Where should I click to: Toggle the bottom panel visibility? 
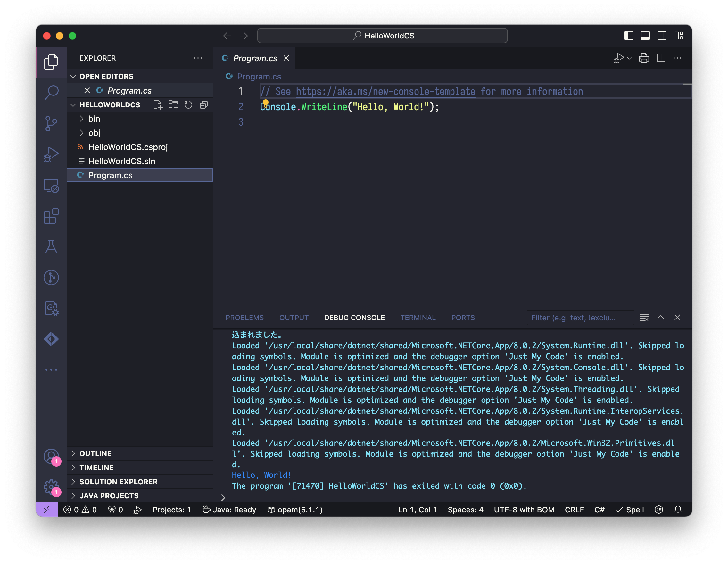coord(645,36)
